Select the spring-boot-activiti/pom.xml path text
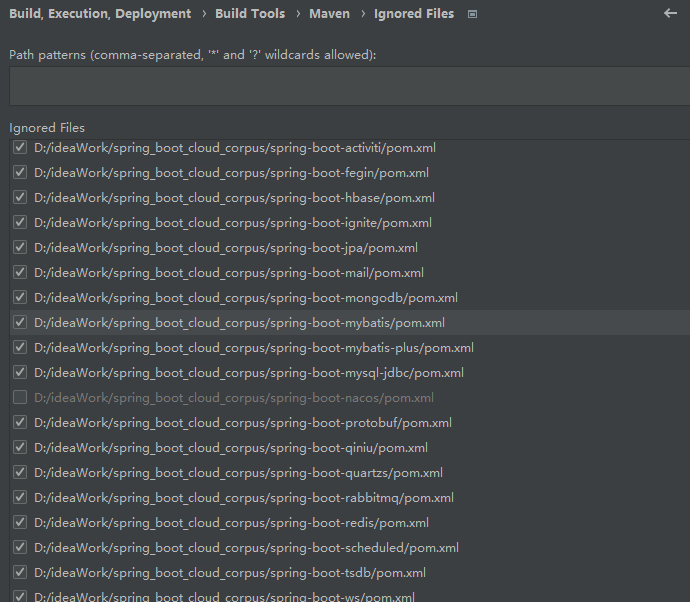Screen dimensions: 690x602 pos(235,148)
